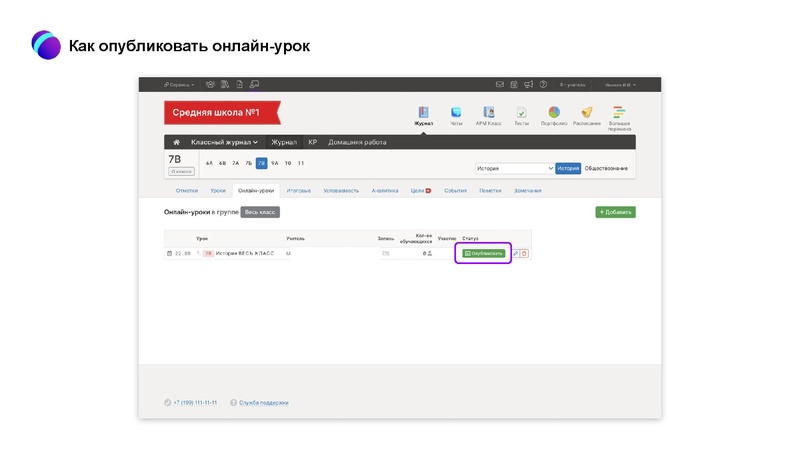Screen dimensions: 800x450
Task: Open the Чаты icon
Action: 456,114
